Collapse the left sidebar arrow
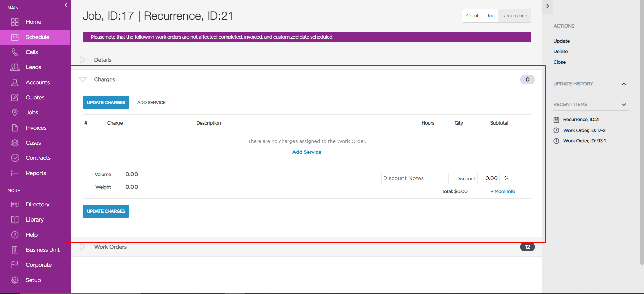This screenshot has height=294, width=644. point(66,5)
